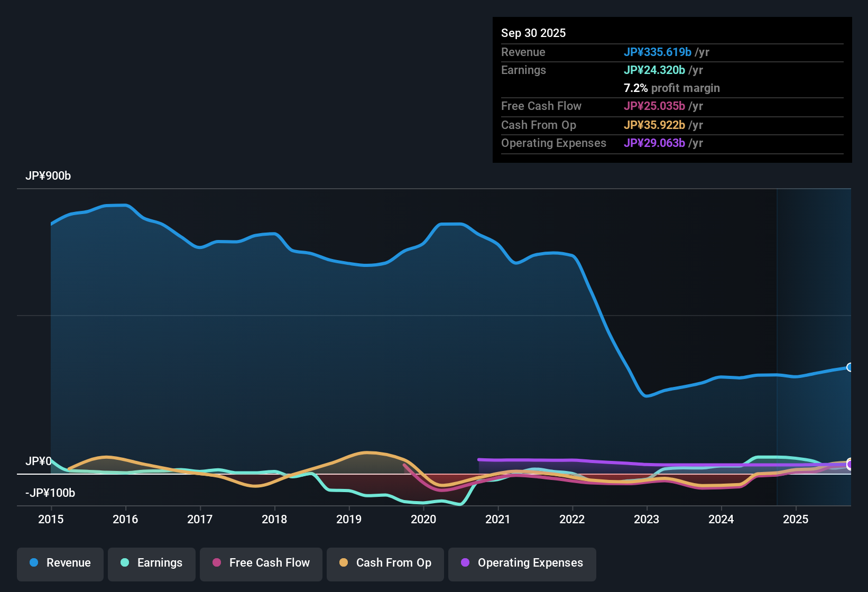Toggle the Earnings series visibility
This screenshot has height=592, width=868.
pyautogui.click(x=151, y=563)
